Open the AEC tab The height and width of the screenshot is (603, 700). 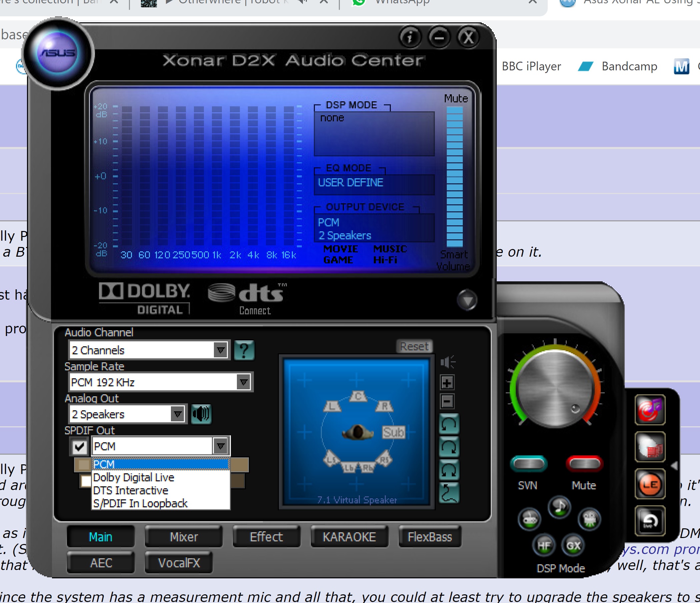coord(101,563)
